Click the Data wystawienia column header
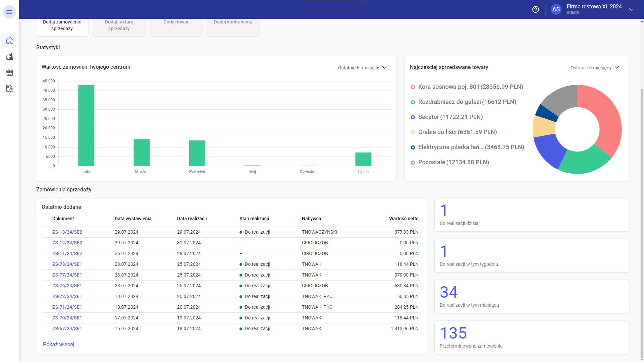Image resolution: width=644 pixels, height=362 pixels. pos(133,219)
